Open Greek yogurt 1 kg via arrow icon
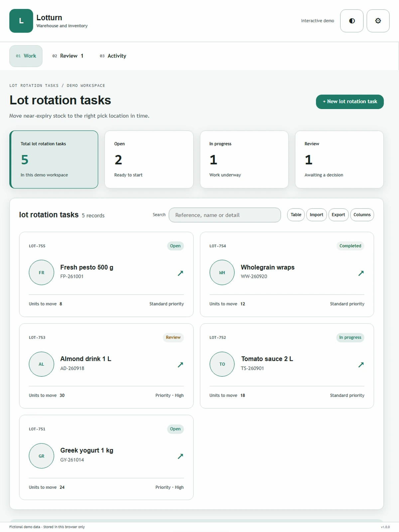 coord(181,456)
